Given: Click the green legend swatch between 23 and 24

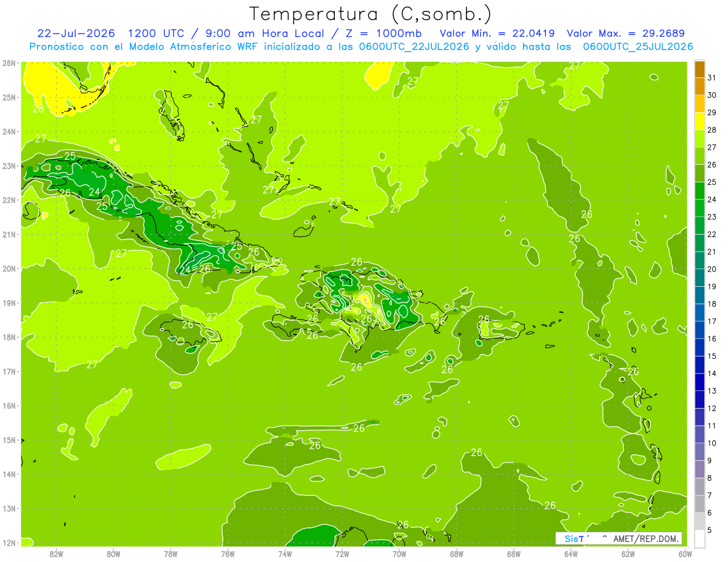Looking at the screenshot, I should tap(699, 208).
